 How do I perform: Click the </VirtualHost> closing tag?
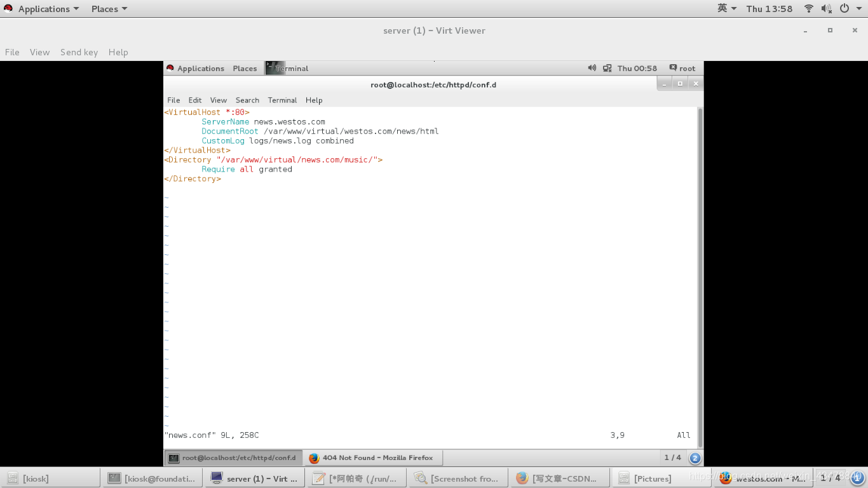[198, 151]
